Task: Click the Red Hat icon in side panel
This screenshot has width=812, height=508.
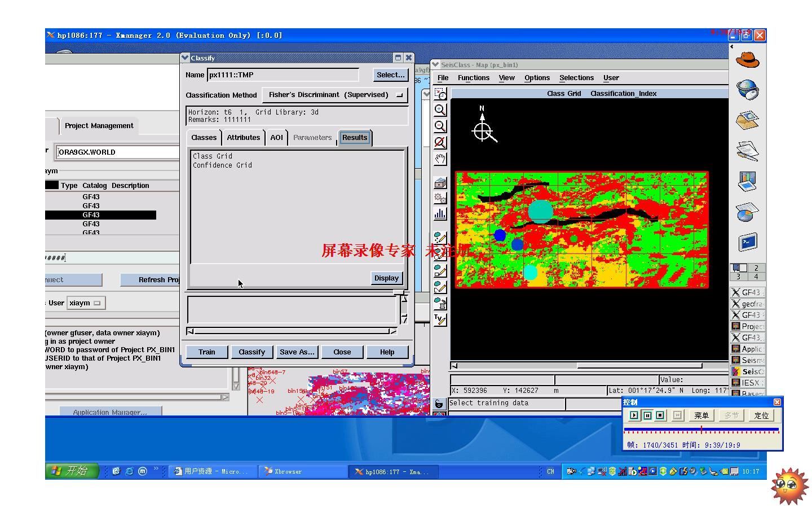Action: 748,59
